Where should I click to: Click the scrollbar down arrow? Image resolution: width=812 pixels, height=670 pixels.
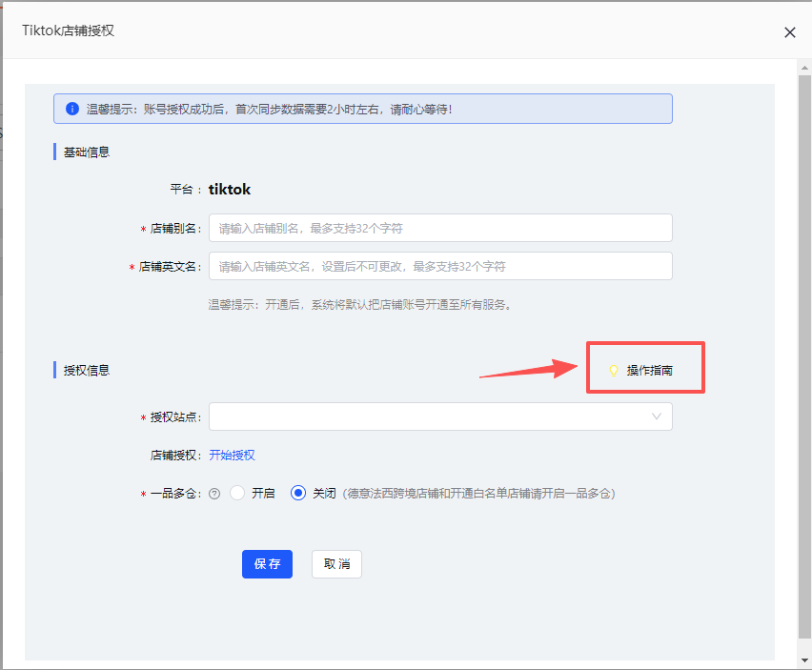805,661
